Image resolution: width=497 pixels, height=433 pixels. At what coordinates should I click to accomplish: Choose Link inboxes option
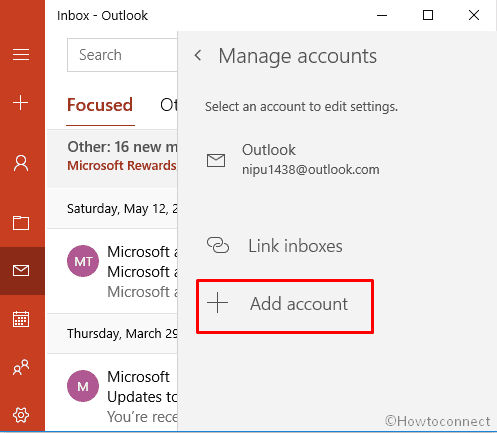pos(275,246)
